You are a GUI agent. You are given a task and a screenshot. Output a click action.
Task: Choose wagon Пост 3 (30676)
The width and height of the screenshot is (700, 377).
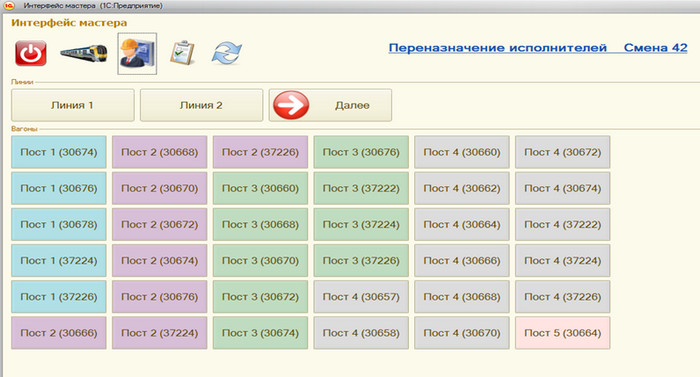[361, 152]
